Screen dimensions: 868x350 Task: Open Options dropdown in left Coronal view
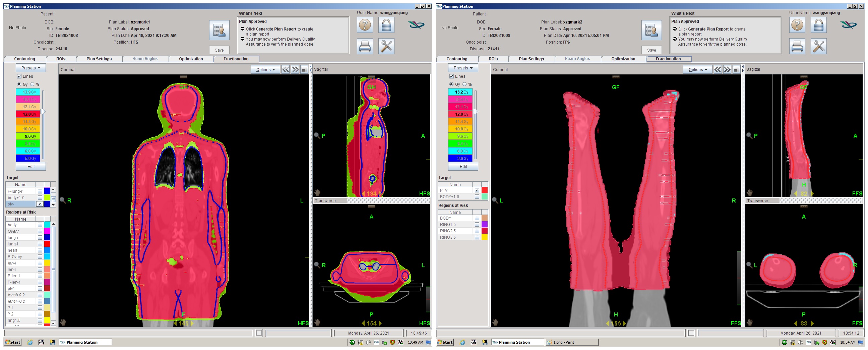point(265,69)
